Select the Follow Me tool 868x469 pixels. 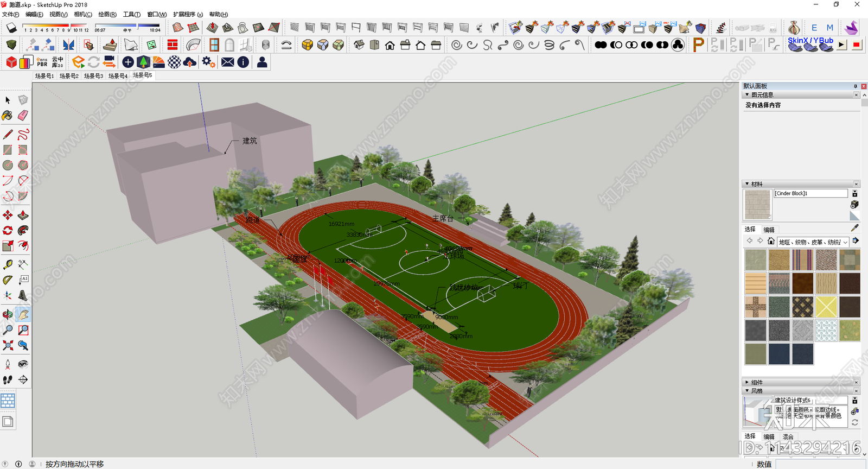(23, 230)
